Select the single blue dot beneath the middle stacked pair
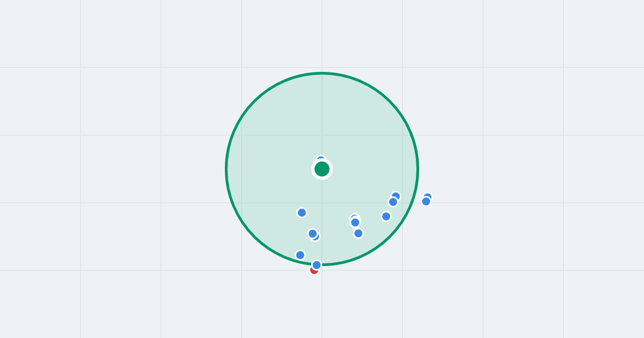Image resolution: width=644 pixels, height=338 pixels. [x=358, y=233]
